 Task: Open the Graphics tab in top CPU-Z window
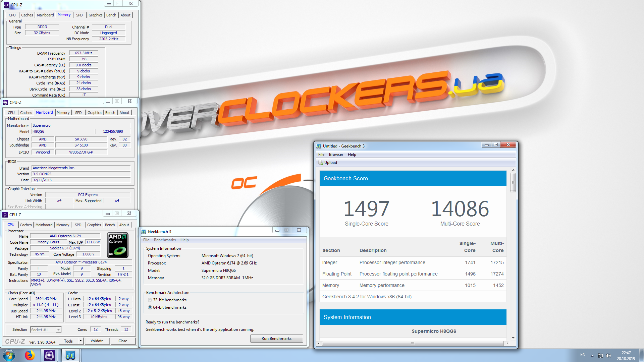click(x=95, y=15)
